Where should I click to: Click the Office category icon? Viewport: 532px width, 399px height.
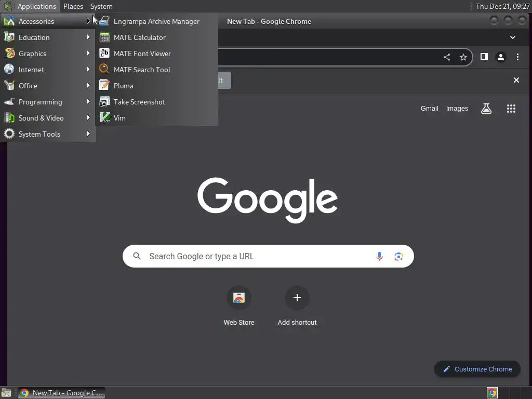[x=9, y=86]
